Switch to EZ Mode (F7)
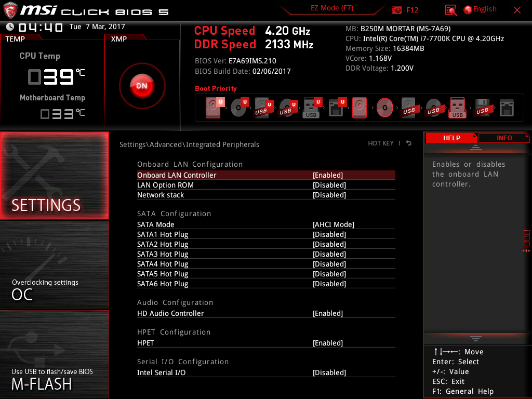Image resolution: width=532 pixels, height=399 pixels. pyautogui.click(x=332, y=8)
